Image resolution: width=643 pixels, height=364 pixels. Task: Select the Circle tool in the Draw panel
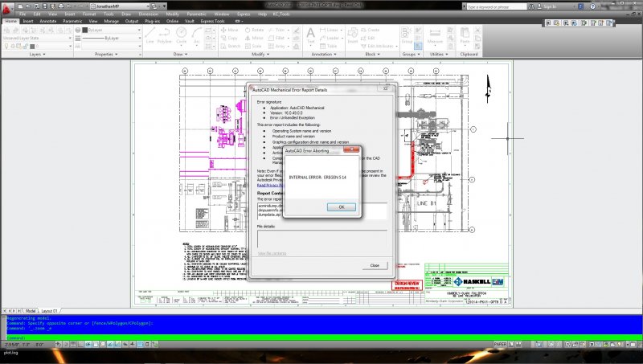(182, 35)
